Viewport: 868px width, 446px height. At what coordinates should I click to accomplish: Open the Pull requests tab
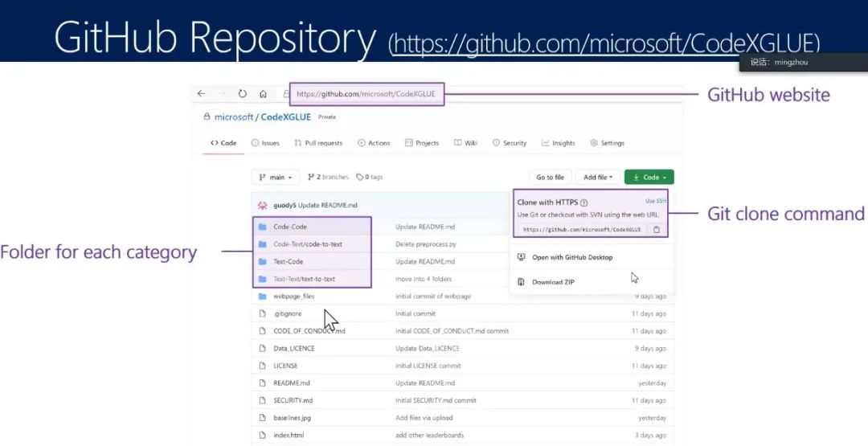318,143
